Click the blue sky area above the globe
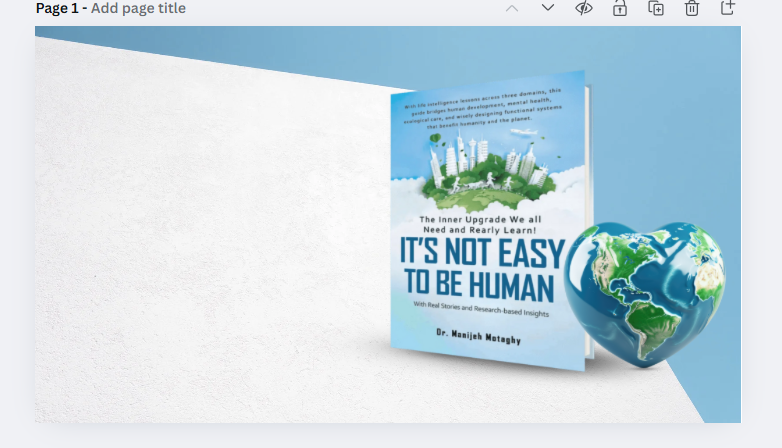This screenshot has width=782, height=448. [x=670, y=120]
